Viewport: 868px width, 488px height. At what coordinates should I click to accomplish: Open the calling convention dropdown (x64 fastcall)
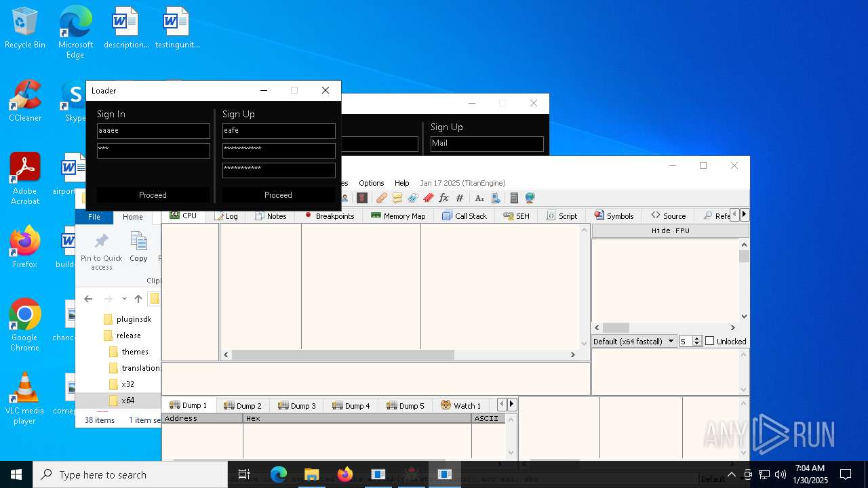[x=634, y=341]
